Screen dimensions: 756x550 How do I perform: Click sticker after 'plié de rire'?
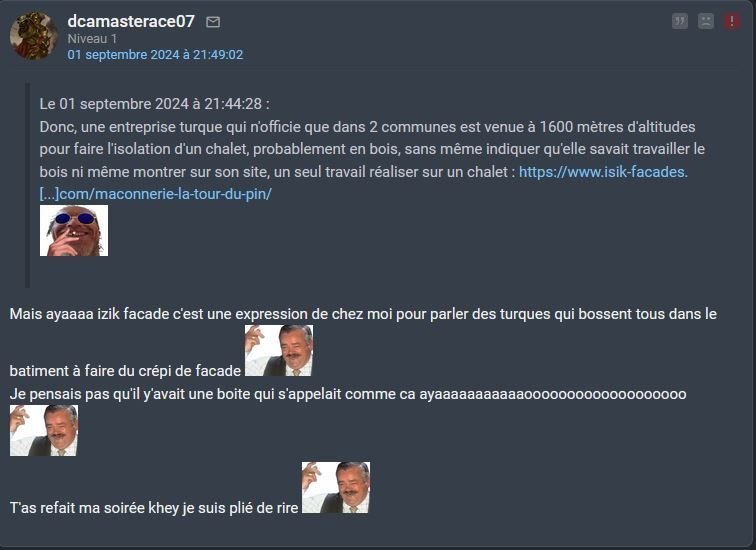(x=336, y=487)
